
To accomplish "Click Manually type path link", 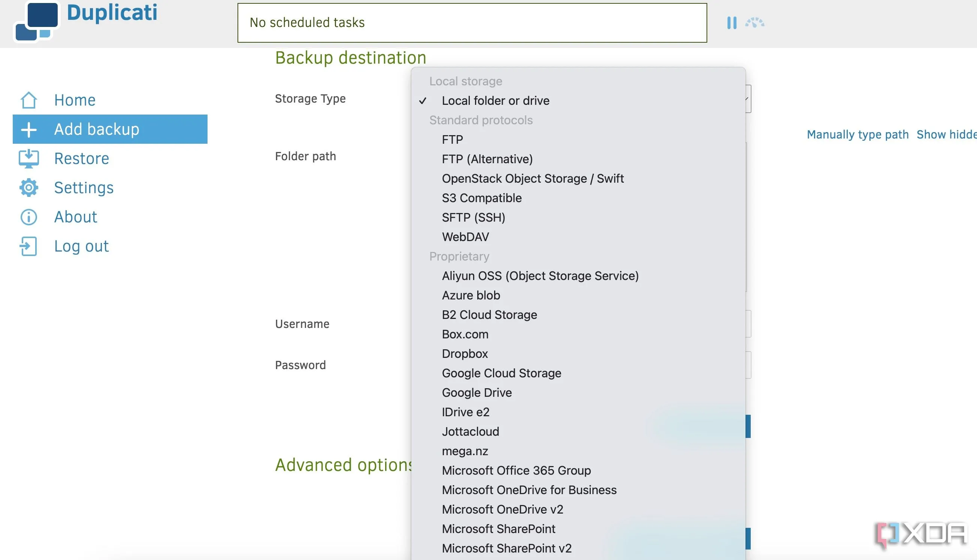I will (x=857, y=135).
